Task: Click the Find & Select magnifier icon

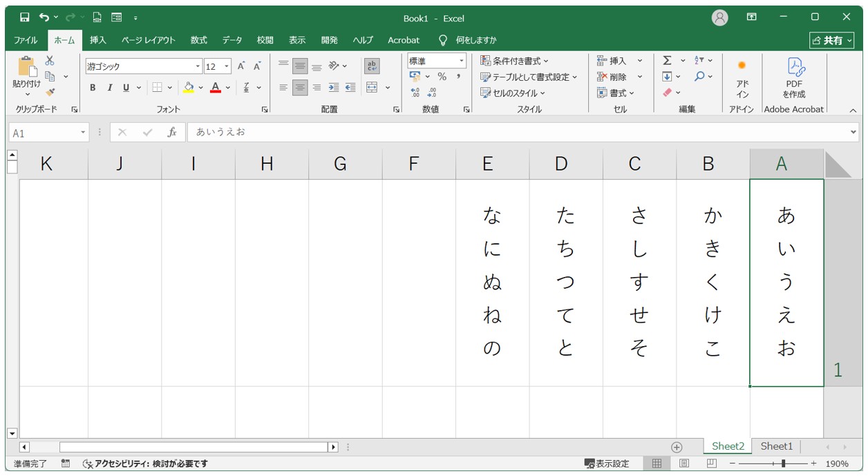Action: 699,77
